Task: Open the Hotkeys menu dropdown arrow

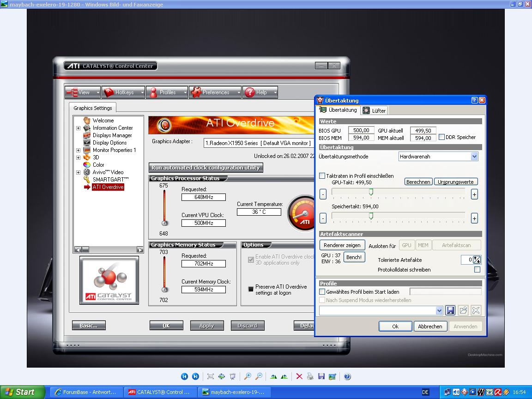Action: (x=142, y=92)
